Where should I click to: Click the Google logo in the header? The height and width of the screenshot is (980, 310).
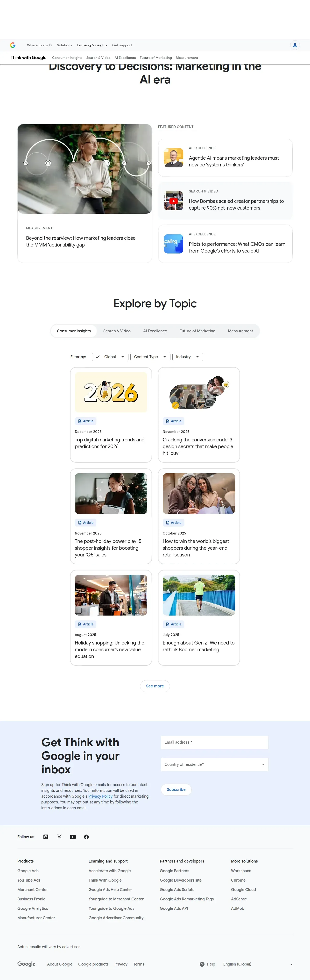(x=13, y=45)
